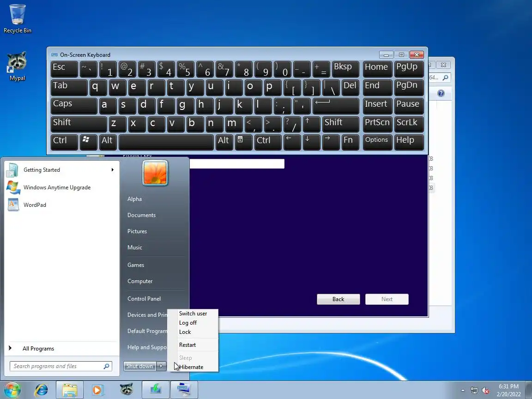532x399 pixels.
Task: Open Computer from Start menu
Action: [140, 281]
